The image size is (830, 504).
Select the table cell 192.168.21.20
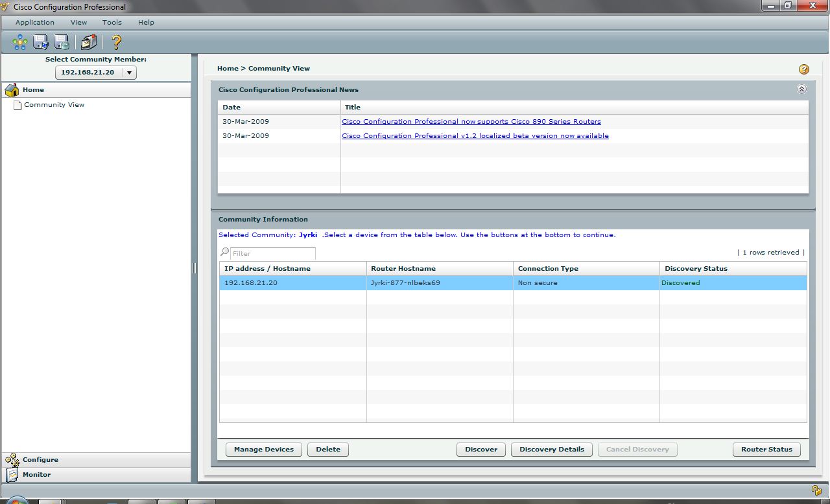click(293, 283)
